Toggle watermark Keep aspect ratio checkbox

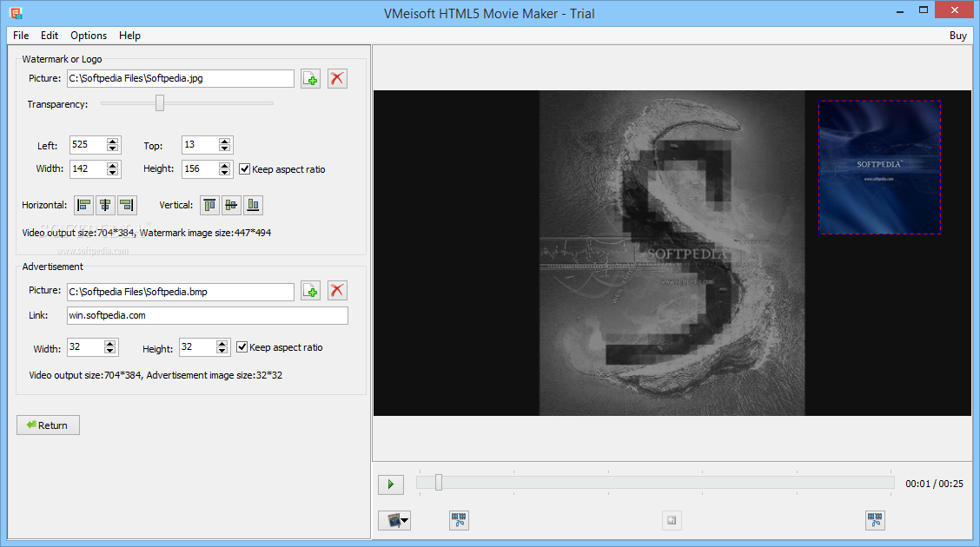pyautogui.click(x=245, y=169)
